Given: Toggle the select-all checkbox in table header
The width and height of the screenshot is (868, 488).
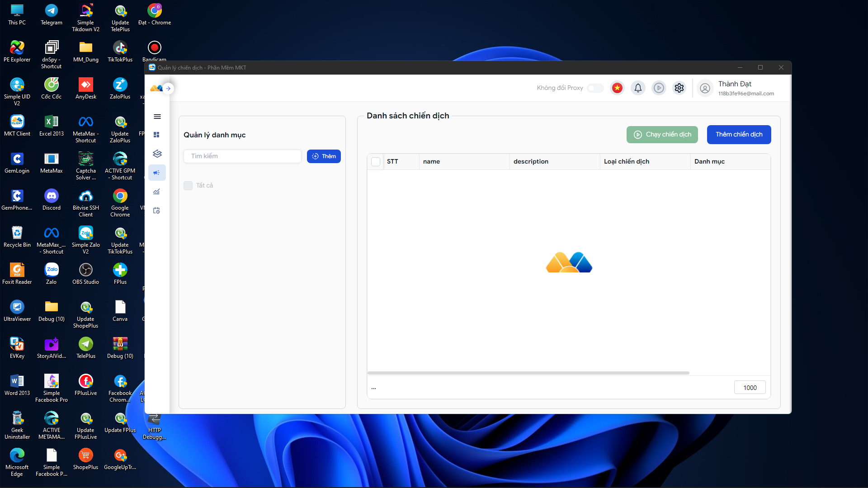Looking at the screenshot, I should click(x=376, y=162).
